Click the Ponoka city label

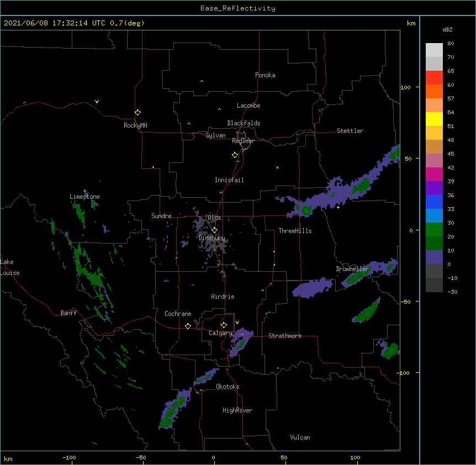click(x=265, y=75)
